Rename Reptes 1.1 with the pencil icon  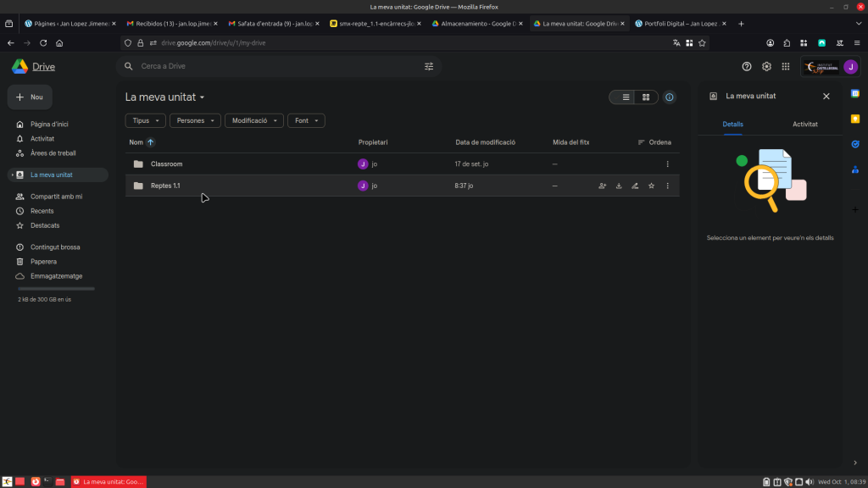635,186
